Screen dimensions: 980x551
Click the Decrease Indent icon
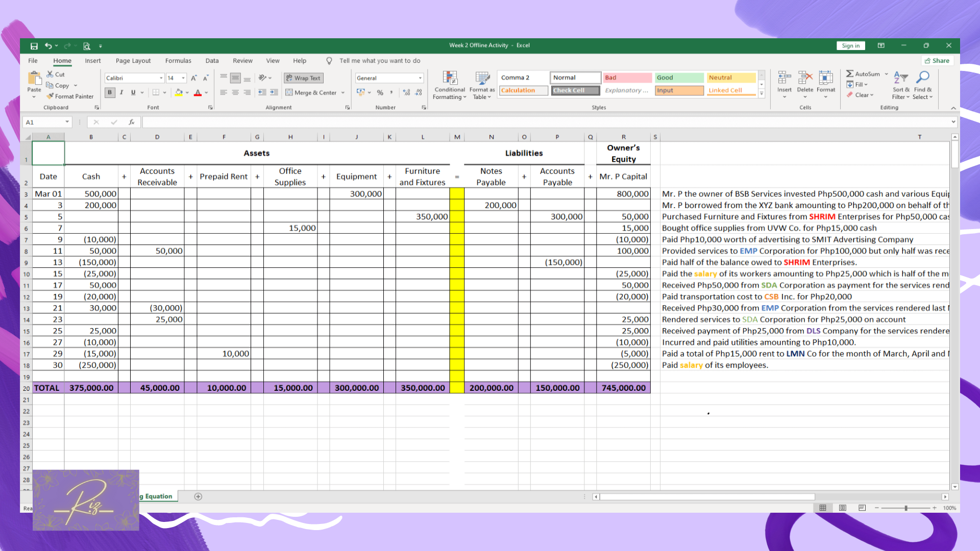262,92
